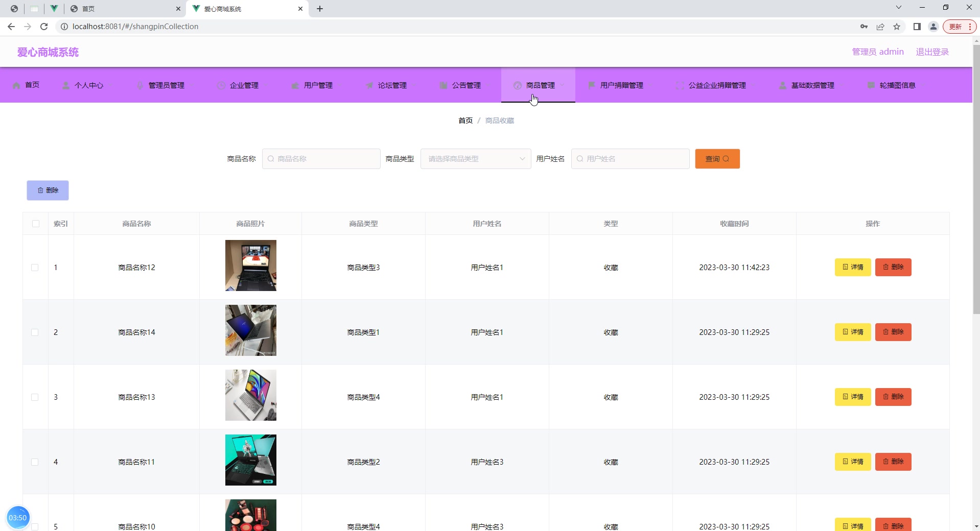This screenshot has width=980, height=531.
Task: Click the 管理员 admin link
Action: click(x=878, y=52)
